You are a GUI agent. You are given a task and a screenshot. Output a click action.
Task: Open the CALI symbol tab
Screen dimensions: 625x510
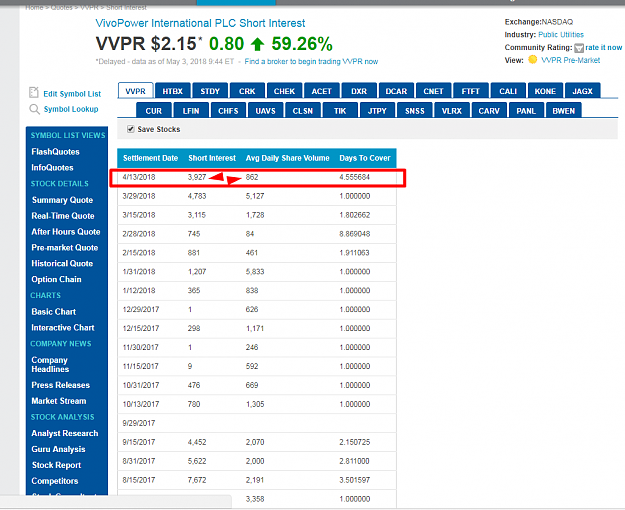pyautogui.click(x=508, y=91)
